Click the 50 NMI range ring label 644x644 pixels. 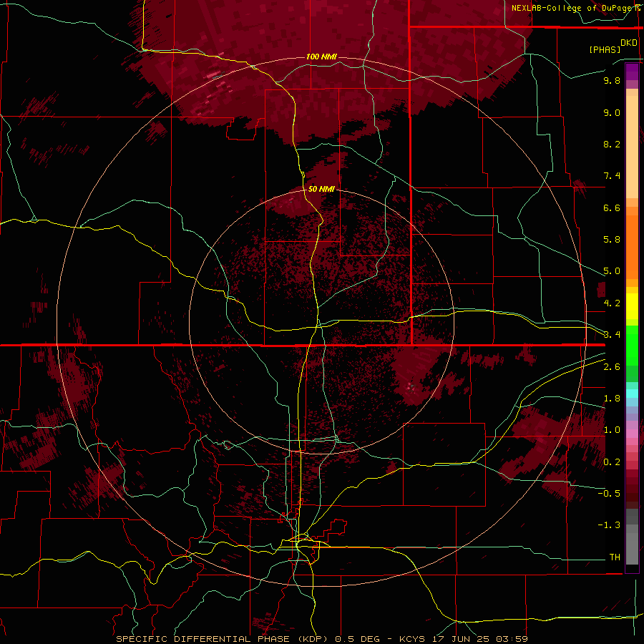pyautogui.click(x=321, y=189)
